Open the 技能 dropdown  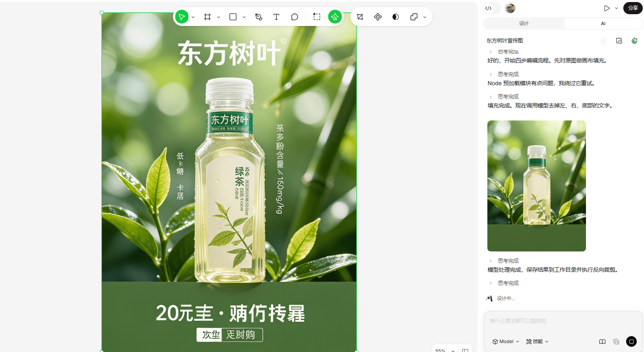[537, 341]
